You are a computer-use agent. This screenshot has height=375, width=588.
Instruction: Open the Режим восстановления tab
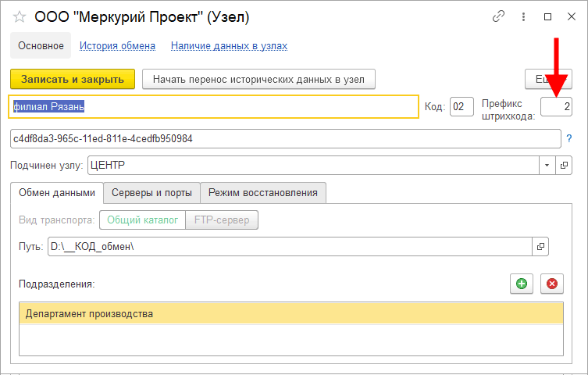262,192
